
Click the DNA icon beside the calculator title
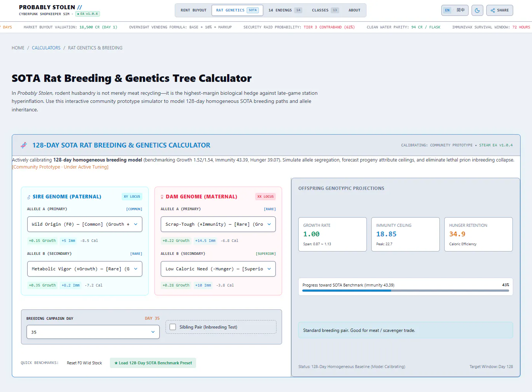pyautogui.click(x=24, y=145)
